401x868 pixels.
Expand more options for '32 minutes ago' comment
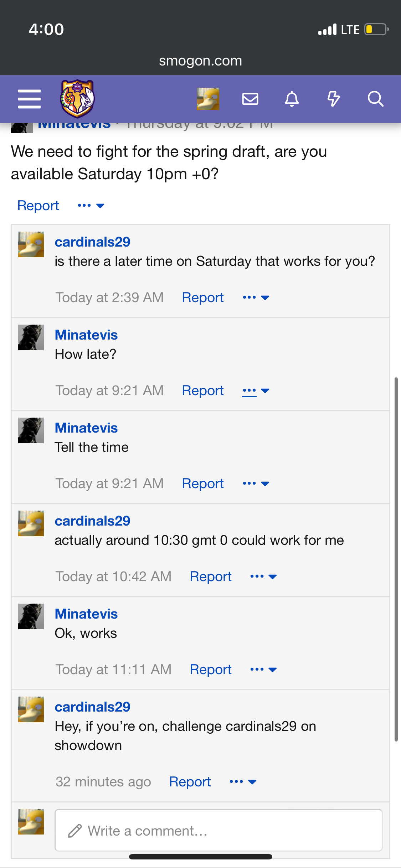click(x=243, y=782)
